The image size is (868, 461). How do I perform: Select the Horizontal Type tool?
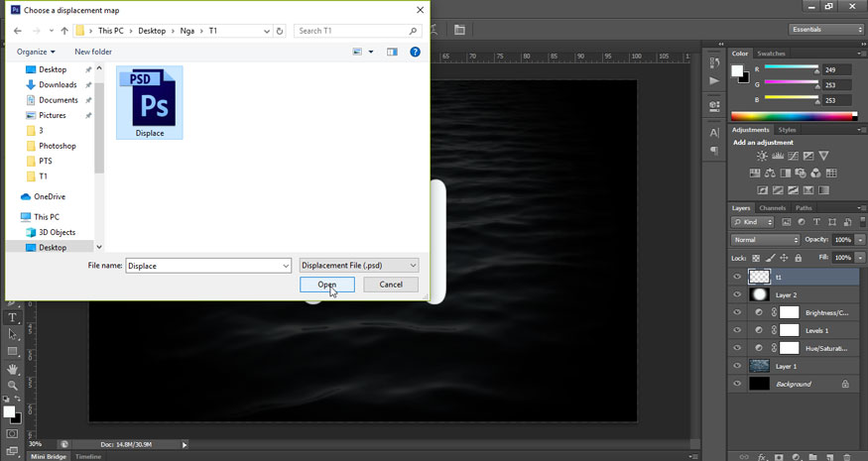[x=12, y=318]
